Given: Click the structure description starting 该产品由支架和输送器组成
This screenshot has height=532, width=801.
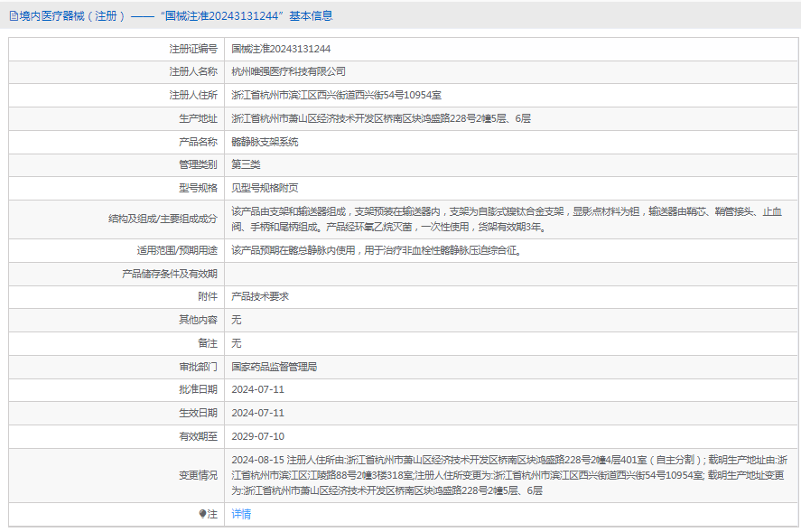Looking at the screenshot, I should coord(507,219).
